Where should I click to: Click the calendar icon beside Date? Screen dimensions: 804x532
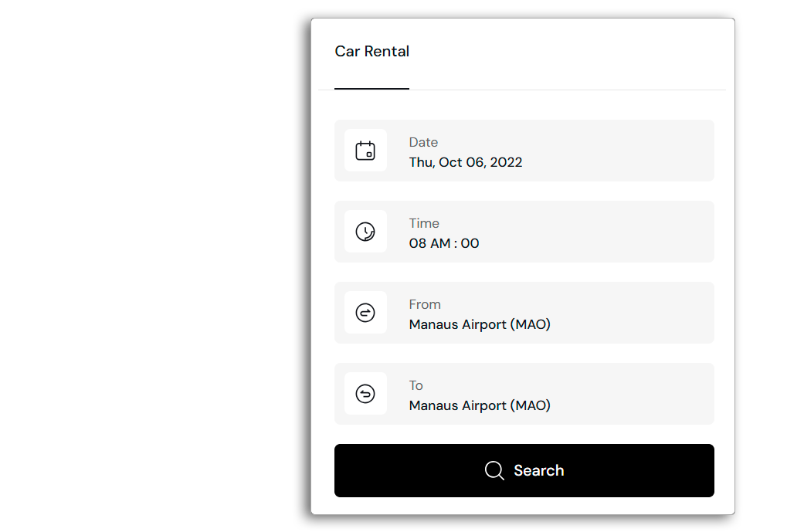click(365, 151)
